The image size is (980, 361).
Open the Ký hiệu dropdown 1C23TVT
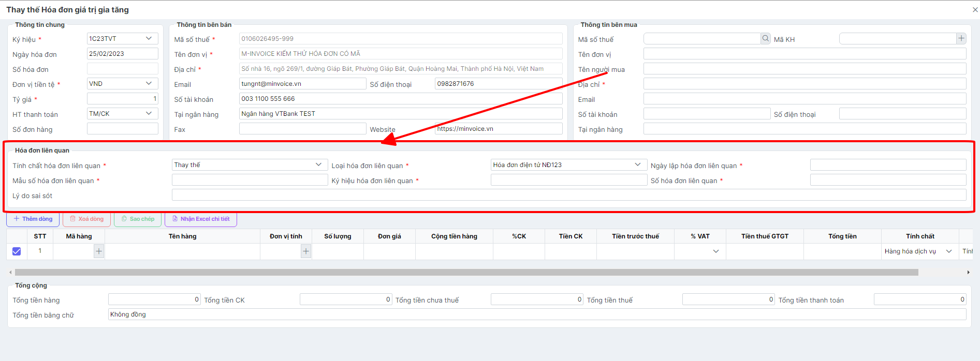[123, 39]
